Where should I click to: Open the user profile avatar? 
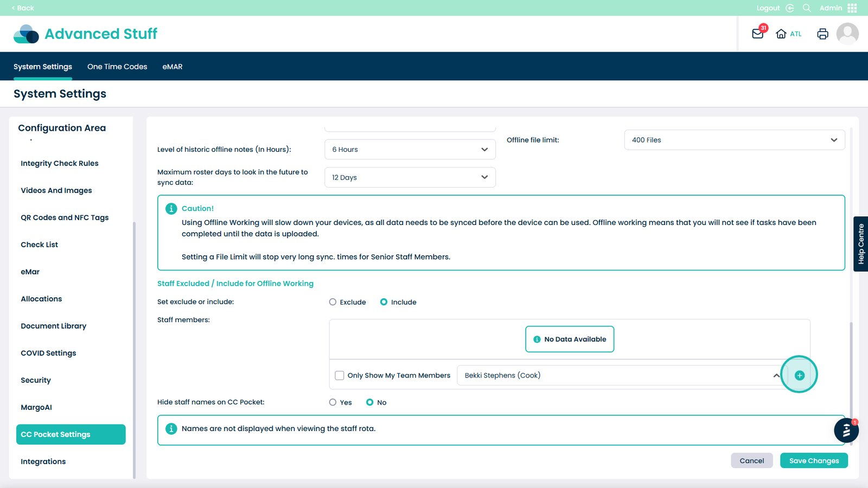[x=847, y=34]
